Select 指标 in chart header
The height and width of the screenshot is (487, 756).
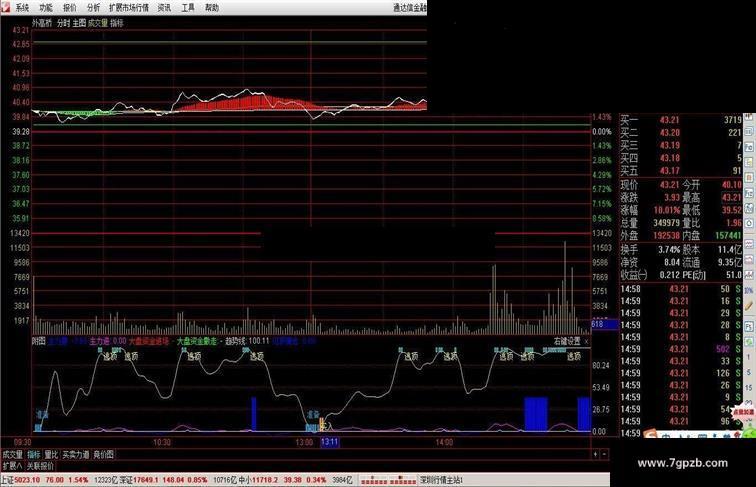coord(117,23)
